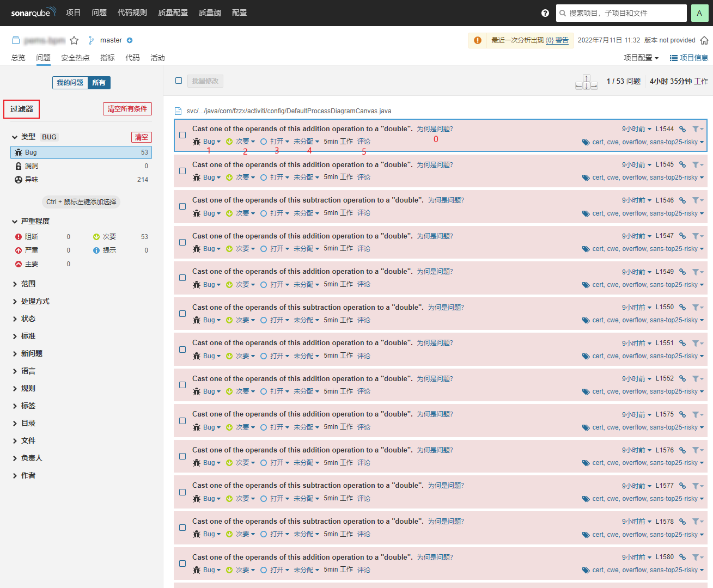
Task: Open the 项目配置 dropdown
Action: pyautogui.click(x=641, y=58)
